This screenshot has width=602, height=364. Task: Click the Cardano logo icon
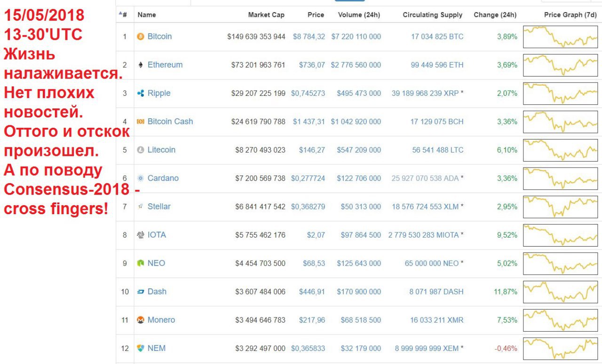pos(140,178)
